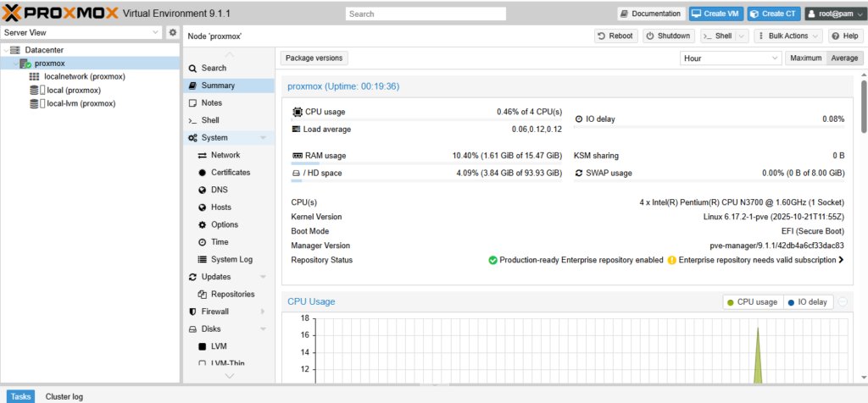Toggle the CPU usage legend item
The height and width of the screenshot is (403, 868).
[x=752, y=302]
